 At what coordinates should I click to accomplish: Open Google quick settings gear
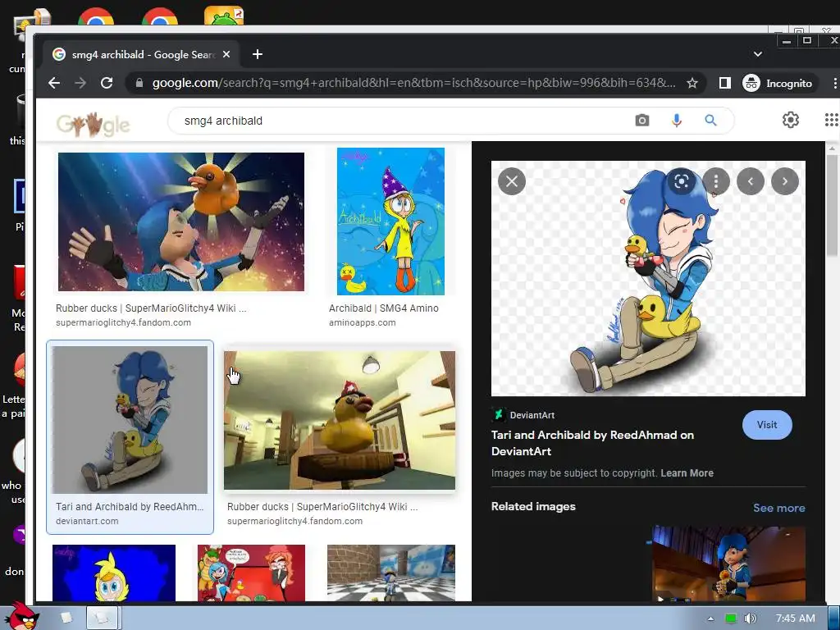[x=790, y=120]
